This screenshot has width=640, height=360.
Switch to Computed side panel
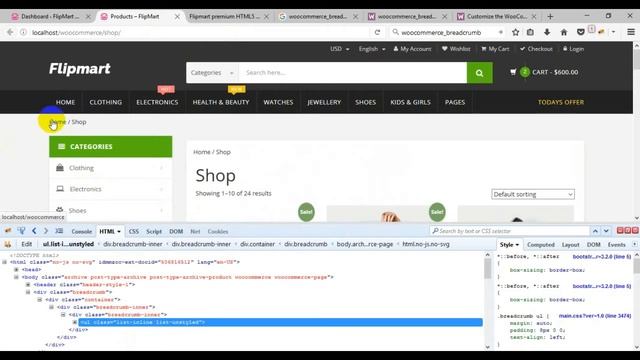(540, 245)
